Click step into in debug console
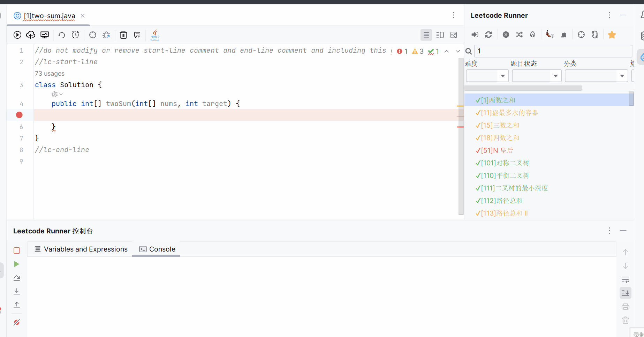Image resolution: width=644 pixels, height=337 pixels. coord(17,291)
